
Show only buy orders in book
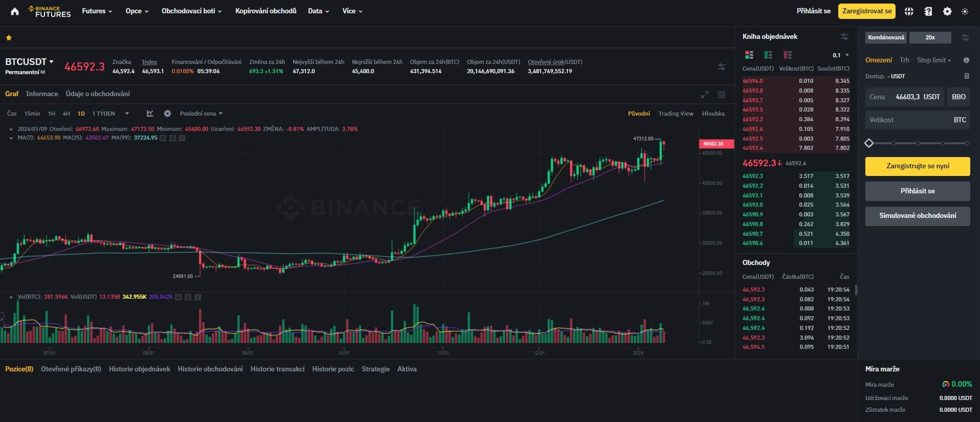(x=768, y=55)
